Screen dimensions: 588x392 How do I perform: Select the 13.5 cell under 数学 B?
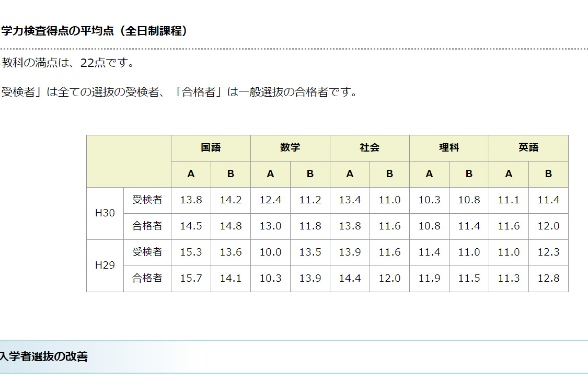310,252
